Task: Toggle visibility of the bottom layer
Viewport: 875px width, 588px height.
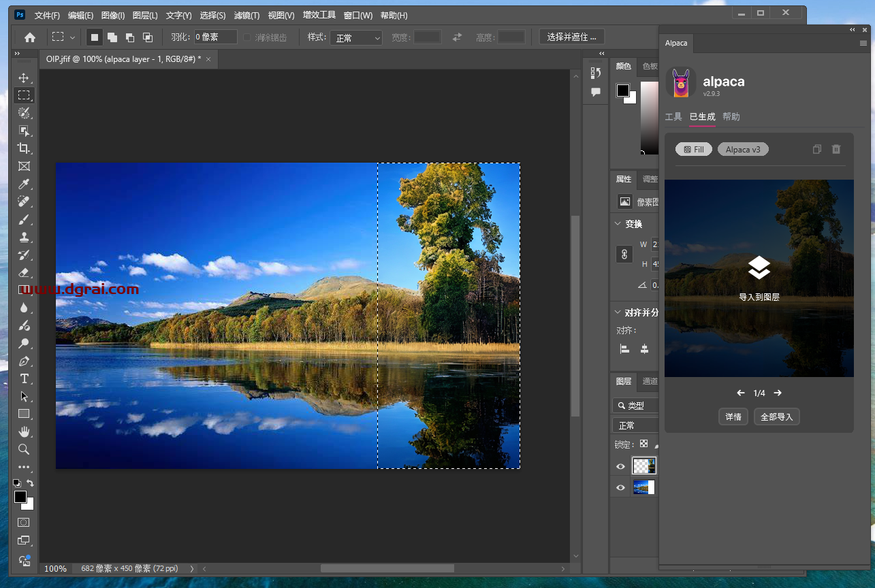Action: 620,487
